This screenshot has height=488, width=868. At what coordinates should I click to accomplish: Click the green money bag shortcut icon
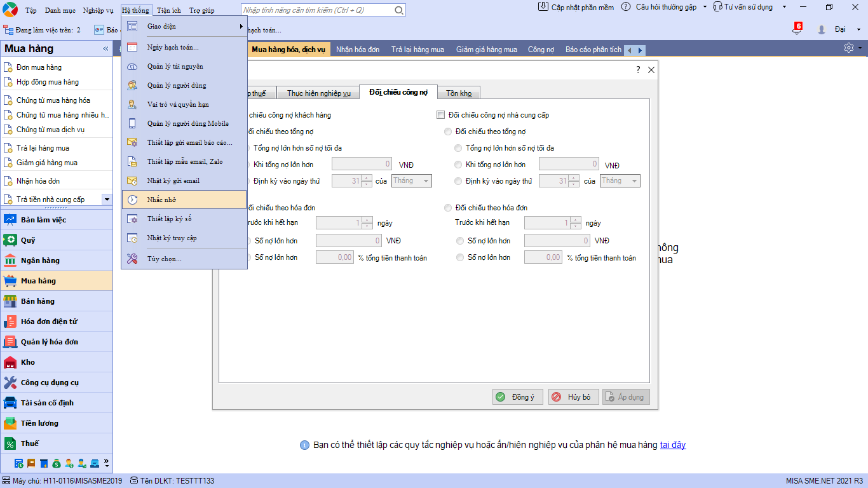pyautogui.click(x=57, y=463)
